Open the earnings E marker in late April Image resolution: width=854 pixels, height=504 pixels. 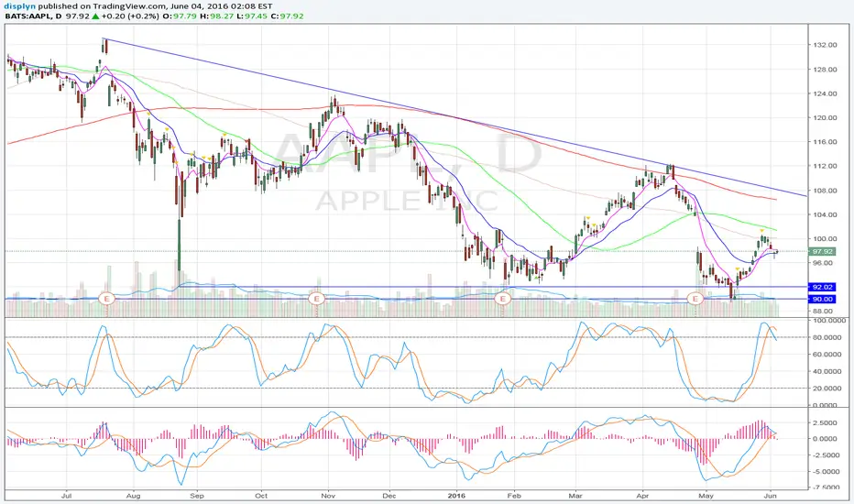click(695, 299)
